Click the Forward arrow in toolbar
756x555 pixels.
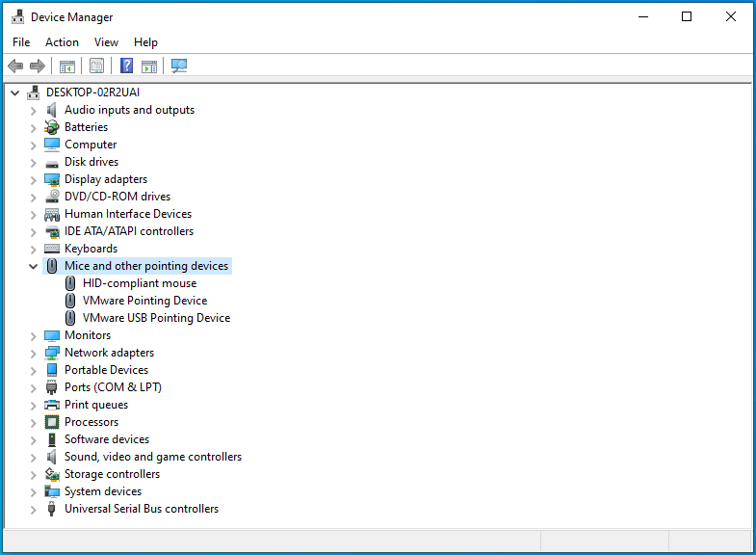pos(38,66)
